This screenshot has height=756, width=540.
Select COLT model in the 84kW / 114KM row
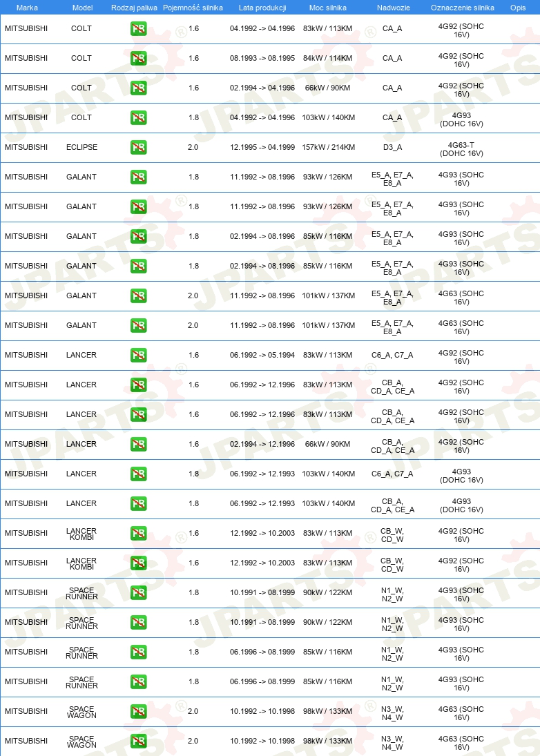click(x=81, y=58)
